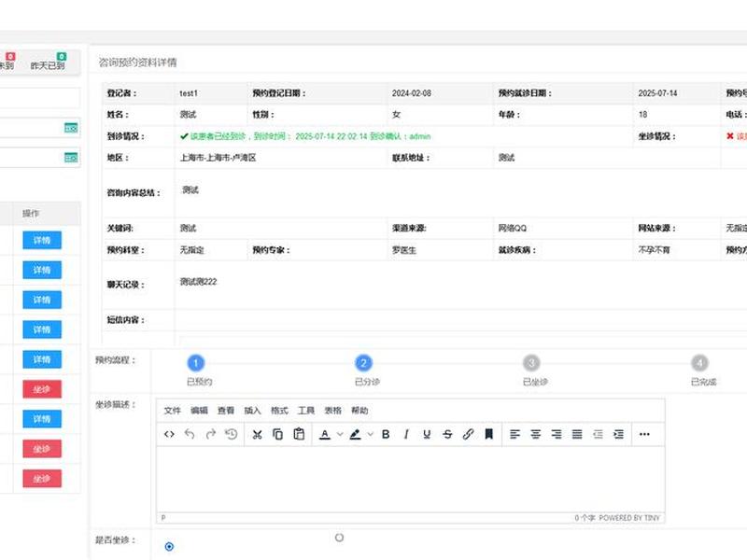This screenshot has height=560, width=747.
Task: Decrease indent in the editor
Action: coord(598,434)
